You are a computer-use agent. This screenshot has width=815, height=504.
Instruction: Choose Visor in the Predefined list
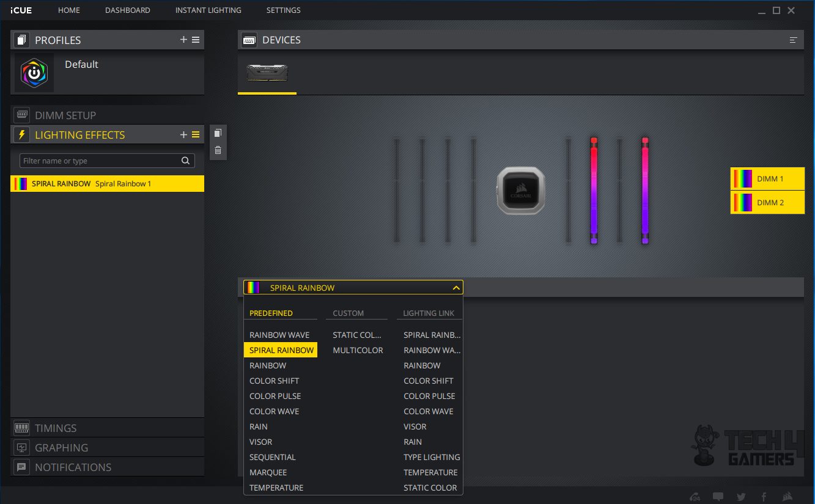click(261, 442)
